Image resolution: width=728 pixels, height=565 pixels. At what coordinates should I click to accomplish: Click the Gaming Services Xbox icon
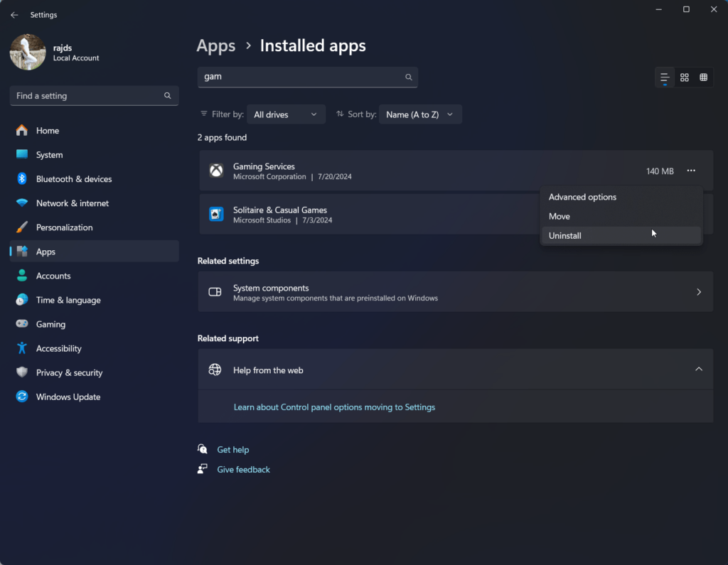coord(216,171)
